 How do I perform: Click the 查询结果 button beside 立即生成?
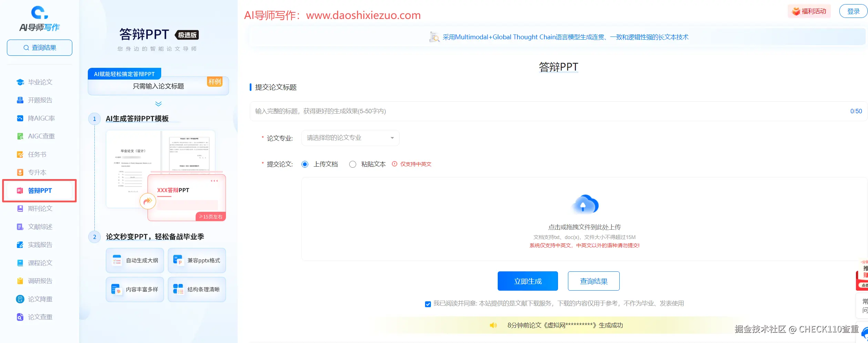pyautogui.click(x=593, y=281)
